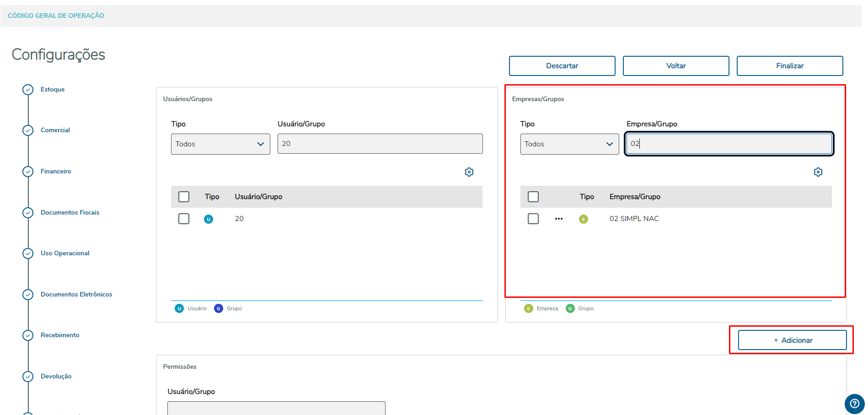Expand the Tipo dropdown under Usuários/Grupos
Screen dimensions: 868x415
(220, 144)
